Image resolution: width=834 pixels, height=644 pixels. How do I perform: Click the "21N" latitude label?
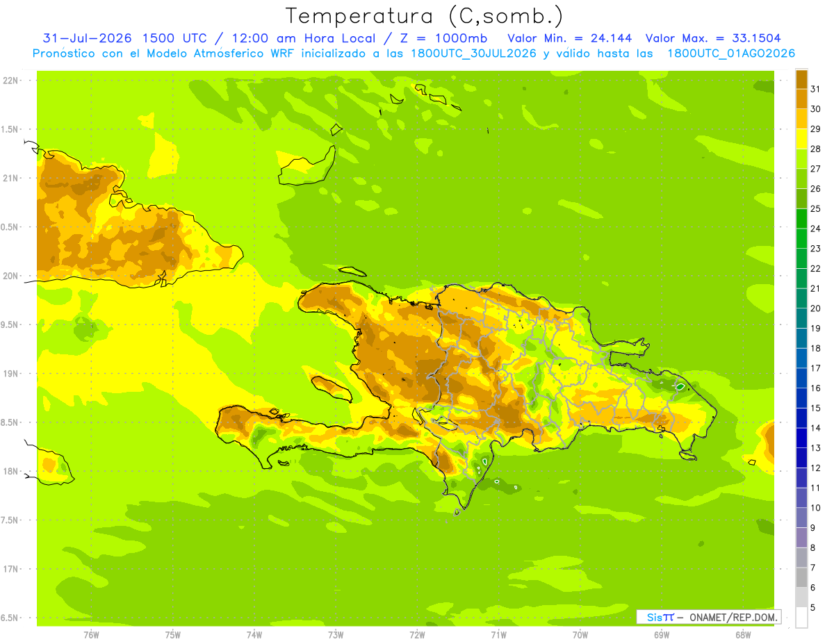pyautogui.click(x=10, y=178)
